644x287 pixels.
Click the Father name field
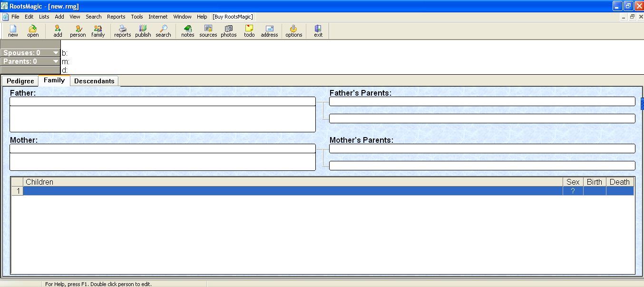click(162, 101)
